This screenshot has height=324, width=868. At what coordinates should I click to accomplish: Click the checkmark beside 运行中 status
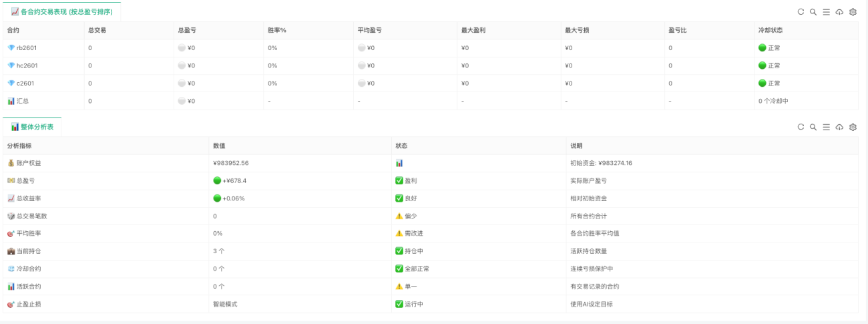(399, 304)
